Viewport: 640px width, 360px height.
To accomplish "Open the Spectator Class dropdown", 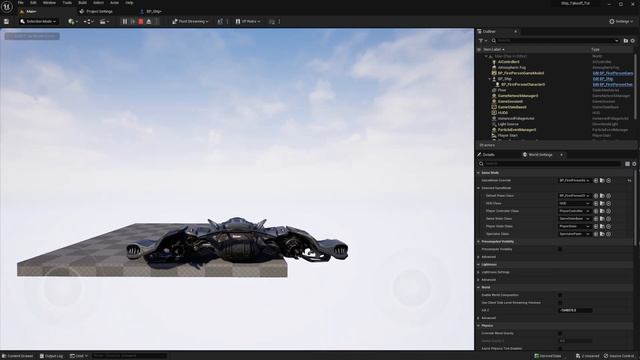I will (574, 234).
